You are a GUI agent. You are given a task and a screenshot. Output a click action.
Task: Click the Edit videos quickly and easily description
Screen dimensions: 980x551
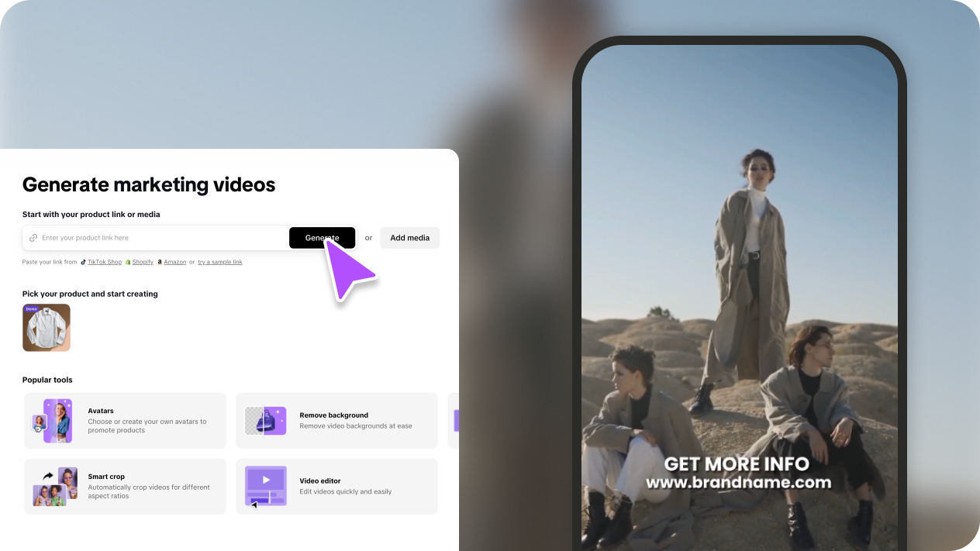pos(346,491)
